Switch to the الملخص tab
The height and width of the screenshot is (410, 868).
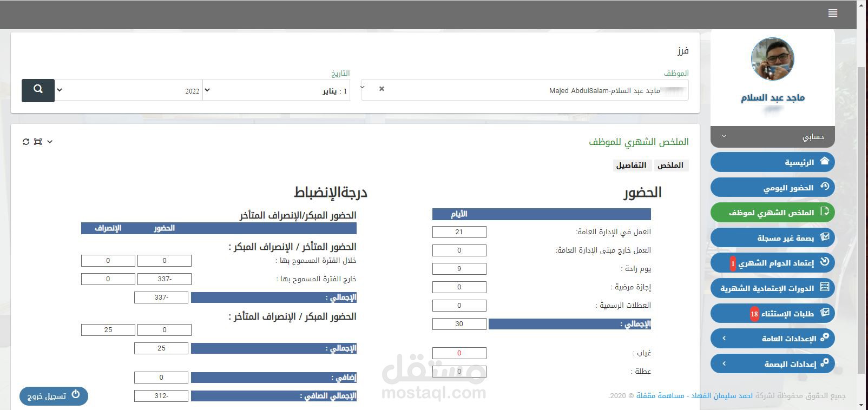pyautogui.click(x=670, y=166)
